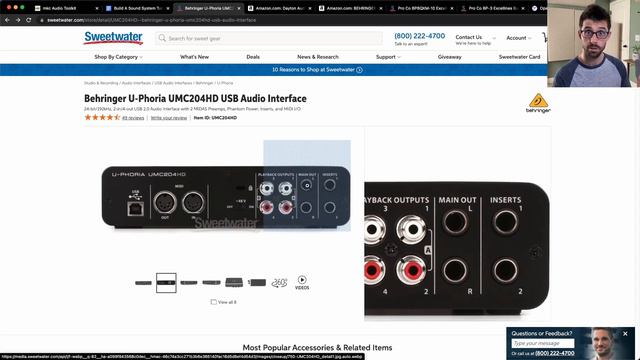Click the browser address bar URL
Screen dimensions: 640x360
tap(151, 20)
